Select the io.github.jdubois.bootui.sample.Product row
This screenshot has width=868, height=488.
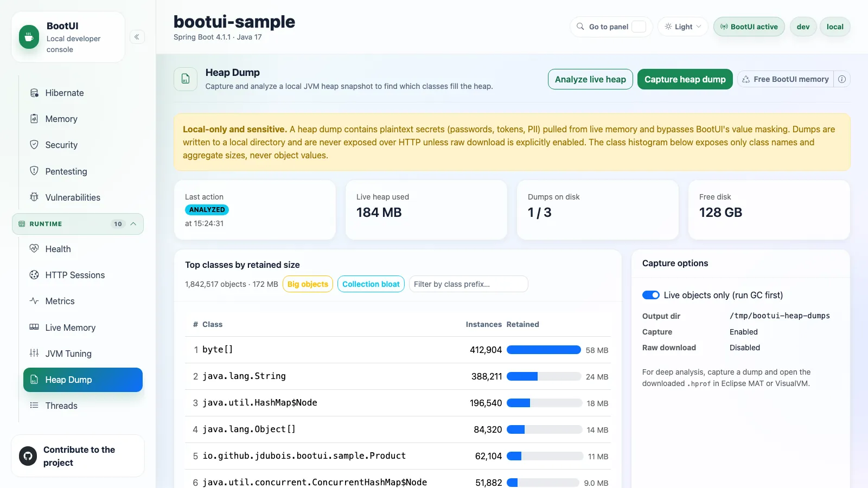tap(398, 456)
